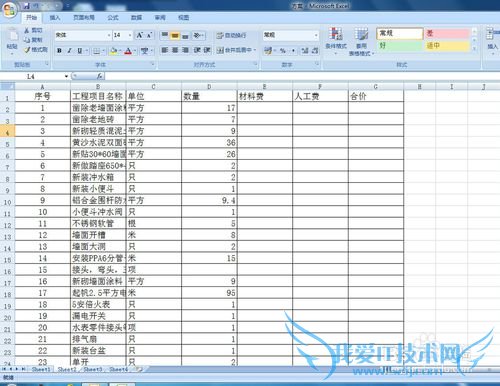This screenshot has width=500, height=386.
Task: Open the Underline style dropdown arrow
Action: [x=86, y=51]
